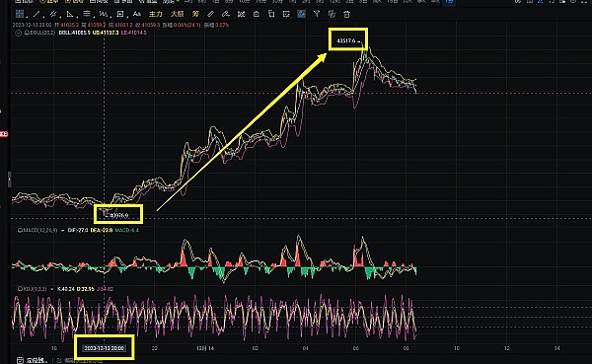
Task: Open the calendar icon at bottom left
Action: [x=20, y=360]
